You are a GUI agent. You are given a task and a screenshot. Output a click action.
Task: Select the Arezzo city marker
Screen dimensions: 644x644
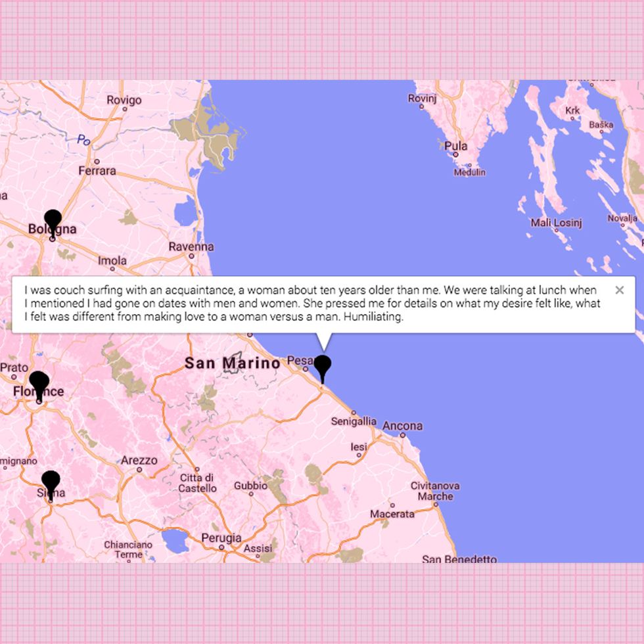[x=139, y=469]
